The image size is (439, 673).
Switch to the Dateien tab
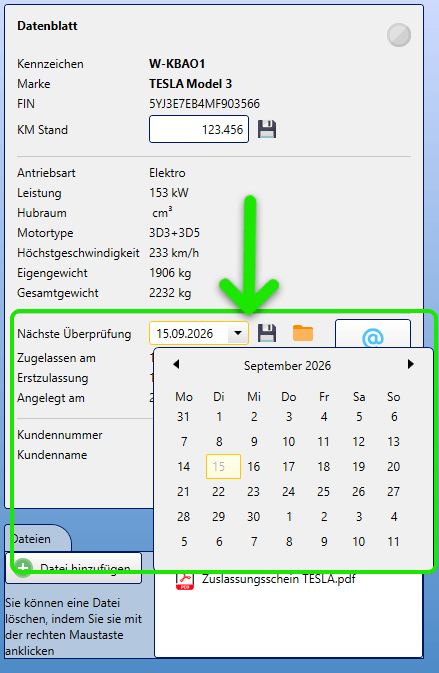[38, 538]
